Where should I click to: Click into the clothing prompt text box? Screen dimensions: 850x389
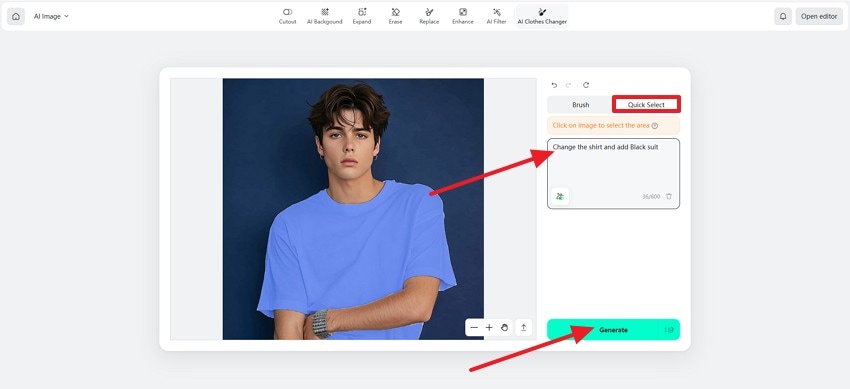[613, 173]
